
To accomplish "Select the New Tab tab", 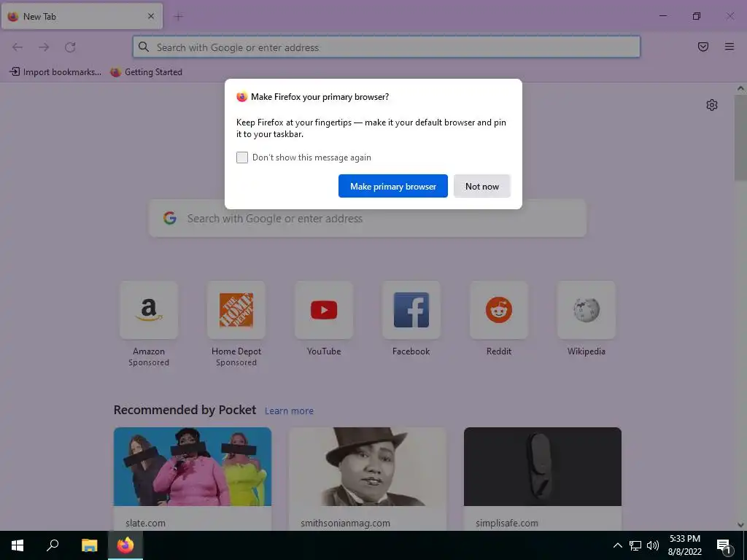I will (x=82, y=16).
